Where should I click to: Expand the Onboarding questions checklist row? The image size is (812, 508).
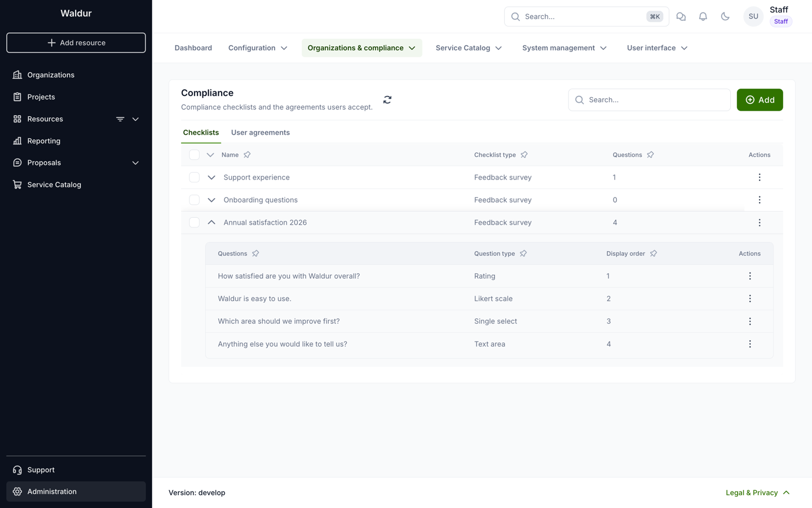click(211, 200)
